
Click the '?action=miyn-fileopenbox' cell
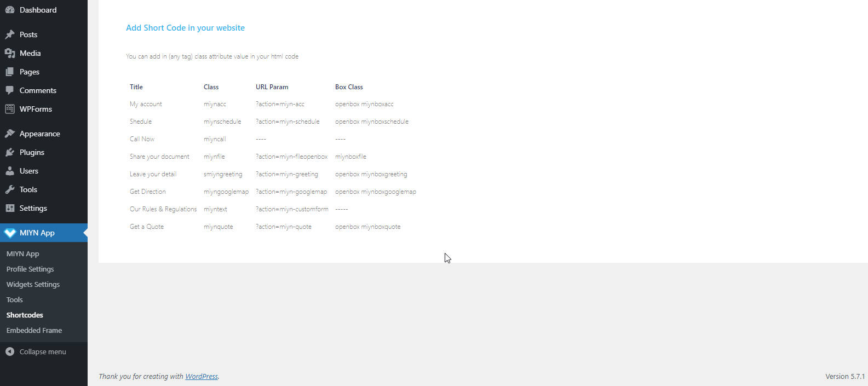[x=291, y=157]
